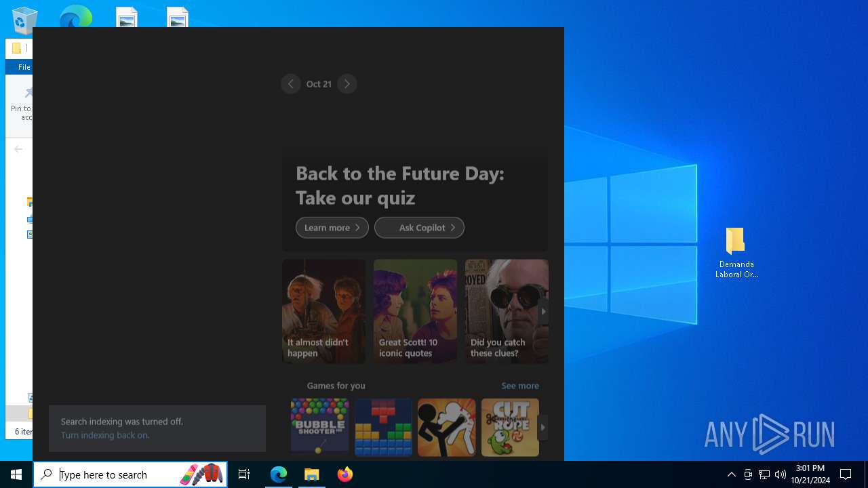Open Task View on the taskbar

point(244,474)
